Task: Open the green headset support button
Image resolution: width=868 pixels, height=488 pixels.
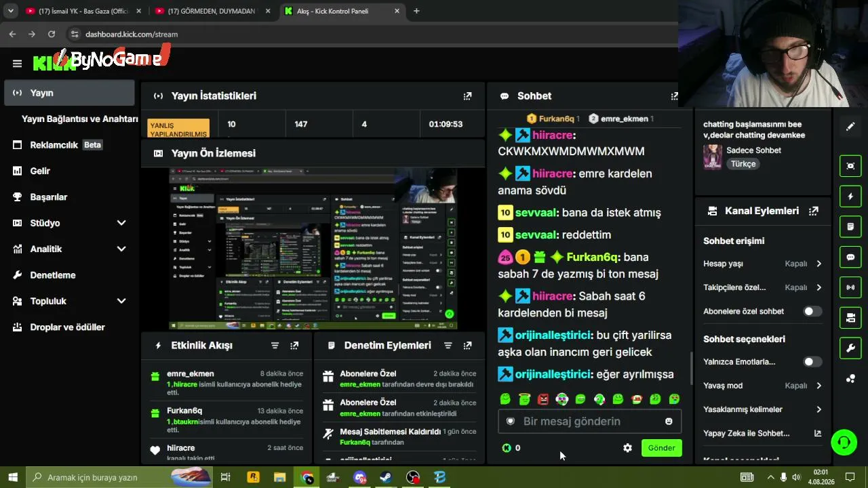Action: [x=844, y=443]
